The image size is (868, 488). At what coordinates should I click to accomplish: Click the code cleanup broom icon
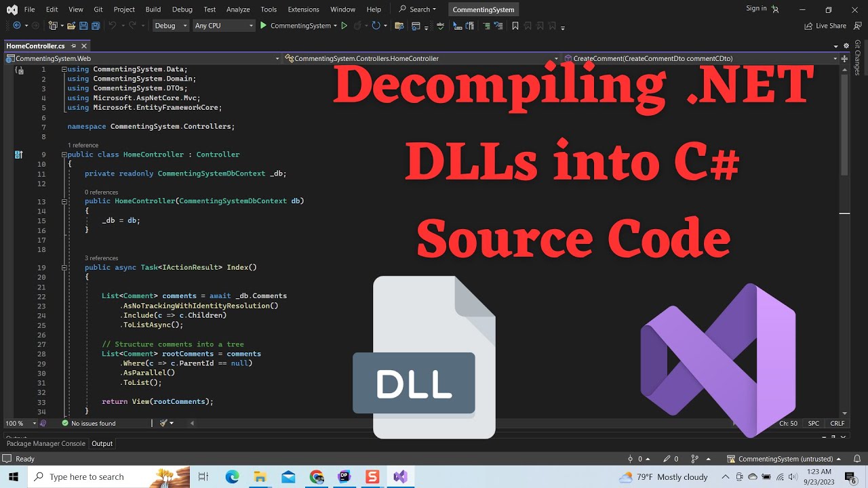163,423
